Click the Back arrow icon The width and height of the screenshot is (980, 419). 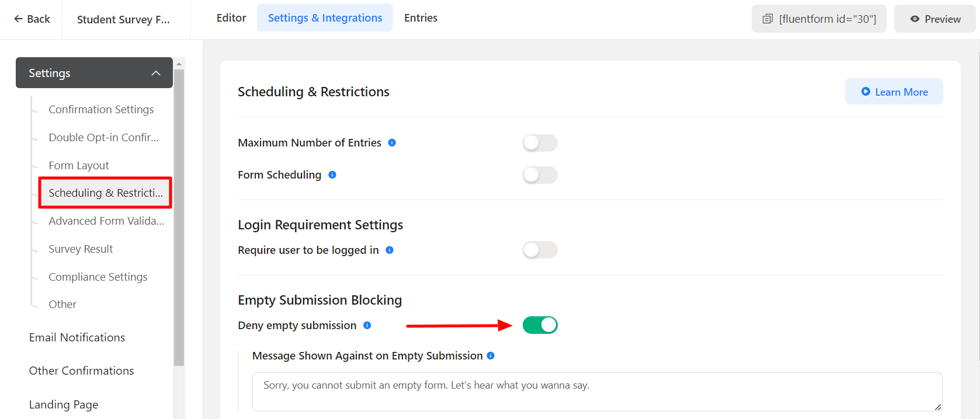point(19,19)
